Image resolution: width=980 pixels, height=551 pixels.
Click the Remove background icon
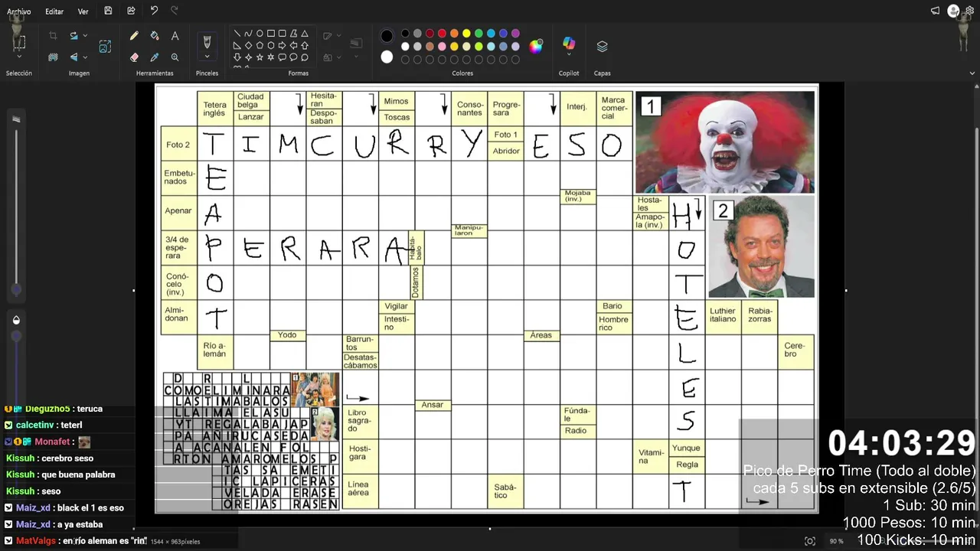(53, 57)
